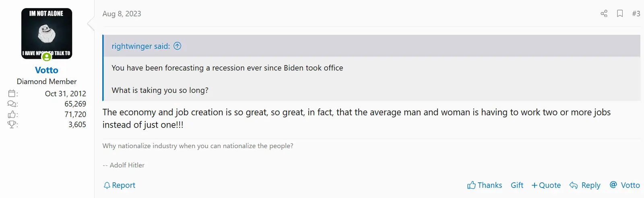Screen dimensions: 644x198
Task: Report this post using the bell link
Action: (120, 185)
